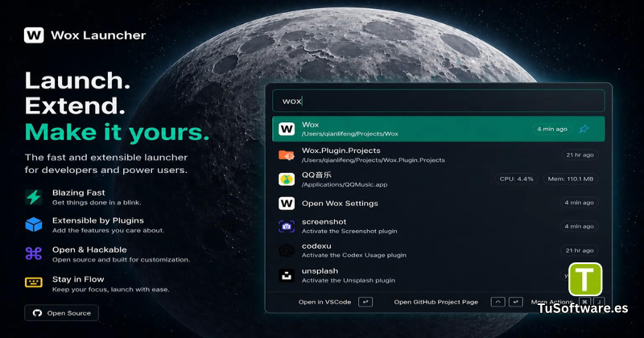Click the Blazing Fast lightning bolt icon
The width and height of the screenshot is (644, 338).
(34, 197)
